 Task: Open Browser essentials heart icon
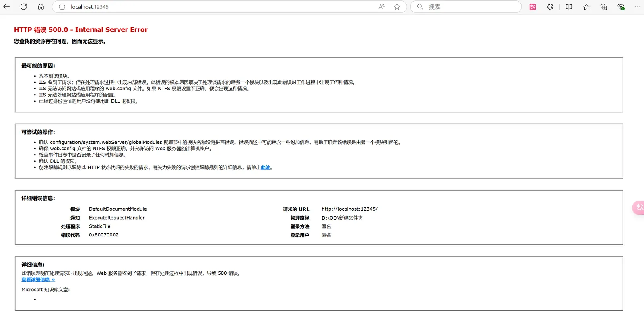click(621, 7)
